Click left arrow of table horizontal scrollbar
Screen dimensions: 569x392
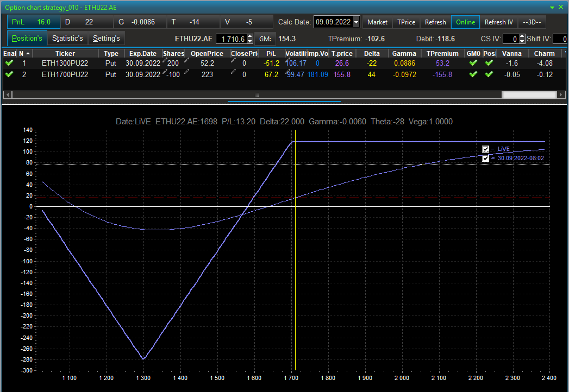pos(7,94)
